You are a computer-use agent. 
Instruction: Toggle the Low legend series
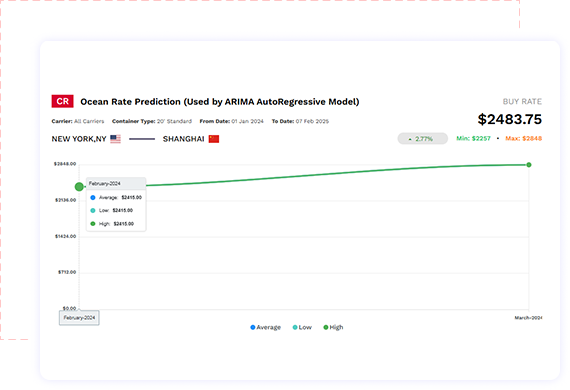click(x=302, y=327)
